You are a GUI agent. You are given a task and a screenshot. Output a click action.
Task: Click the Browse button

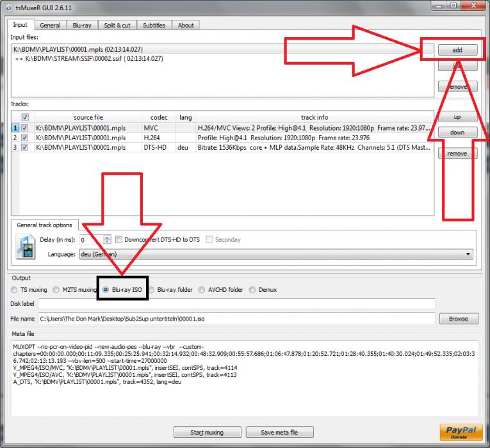(x=459, y=319)
